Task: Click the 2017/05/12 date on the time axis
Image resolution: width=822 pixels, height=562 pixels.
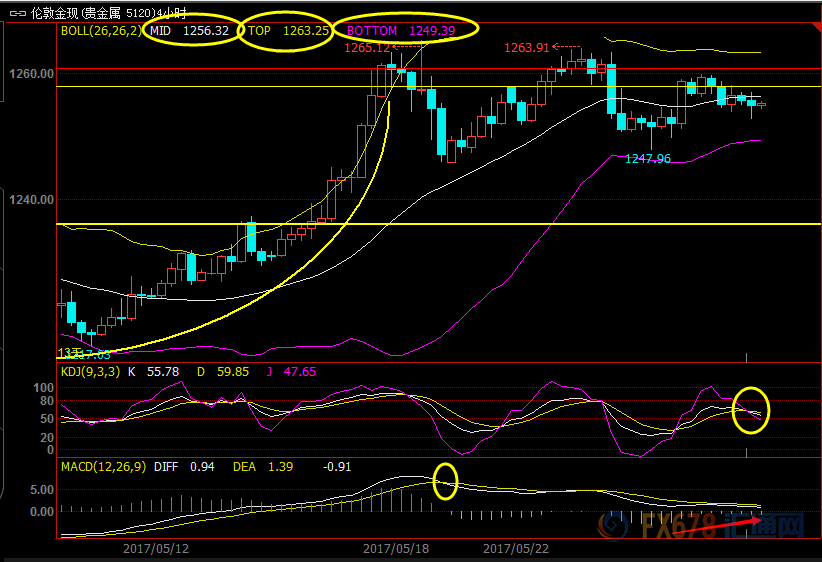Action: coord(155,548)
